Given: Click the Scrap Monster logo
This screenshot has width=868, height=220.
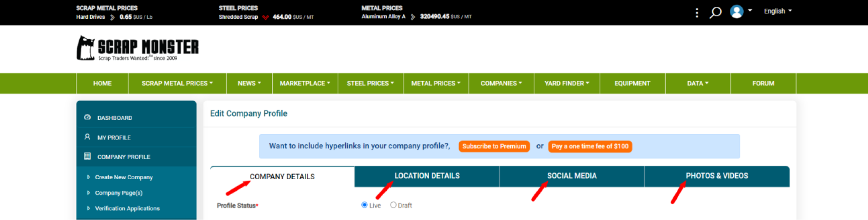Looking at the screenshot, I should (x=137, y=48).
